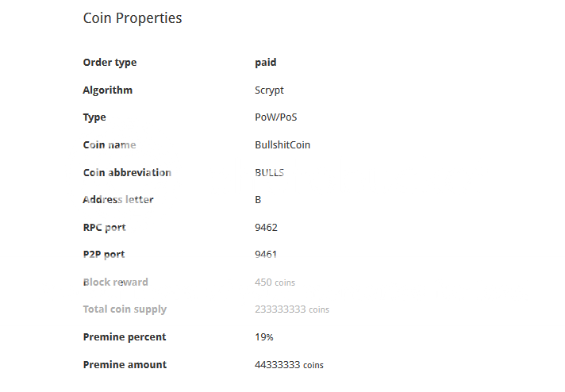Select the PoW/PoS type value
565x392 pixels.
click(276, 117)
